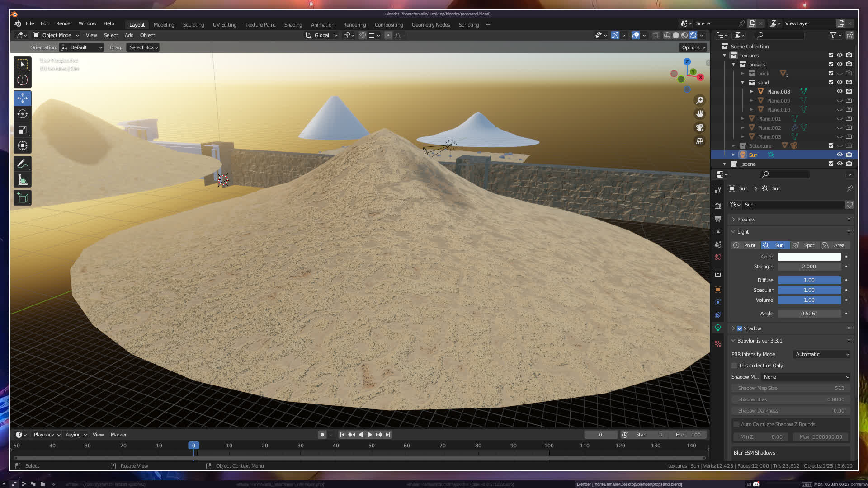
Task: Activate the Rotate tool
Action: (23, 114)
